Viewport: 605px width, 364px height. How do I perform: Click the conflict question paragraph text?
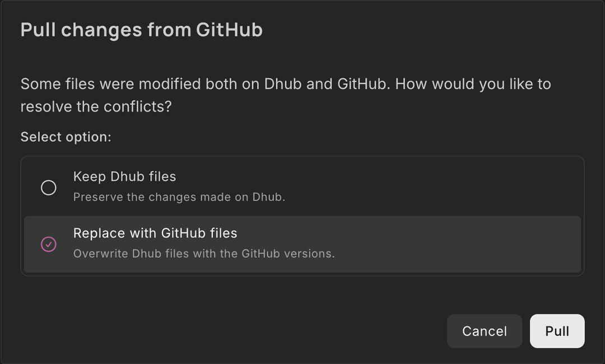pyautogui.click(x=286, y=85)
